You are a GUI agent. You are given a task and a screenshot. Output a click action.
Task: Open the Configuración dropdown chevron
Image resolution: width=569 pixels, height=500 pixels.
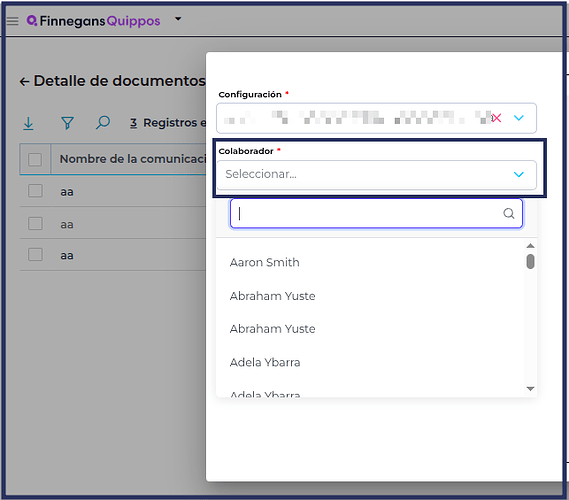(x=519, y=118)
